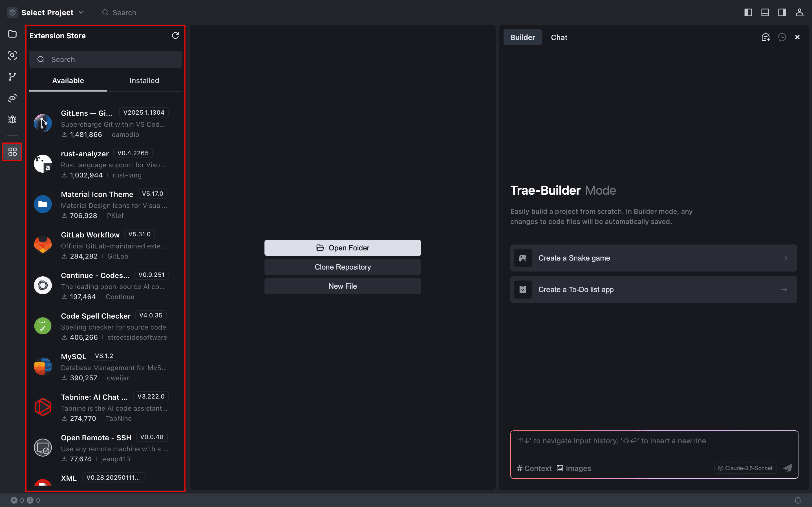Open the Extensions grid icon in activity bar

(x=12, y=152)
